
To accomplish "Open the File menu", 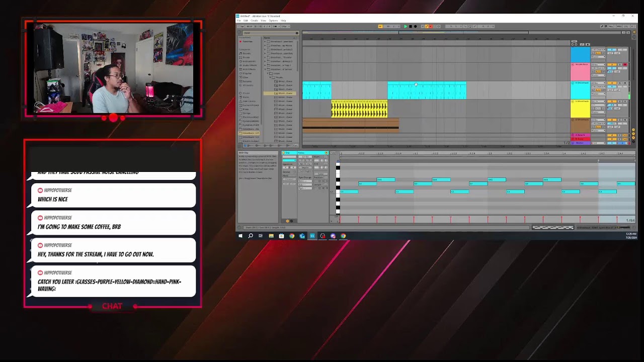I will click(x=239, y=21).
